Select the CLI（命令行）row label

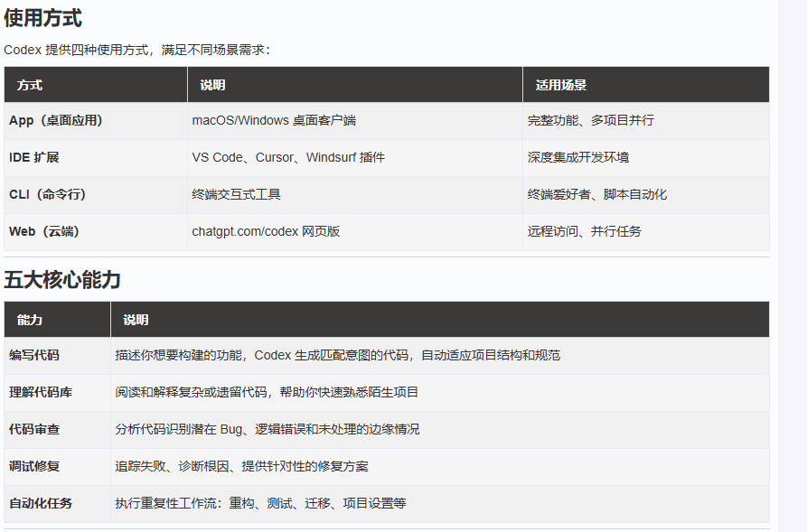[x=48, y=194]
